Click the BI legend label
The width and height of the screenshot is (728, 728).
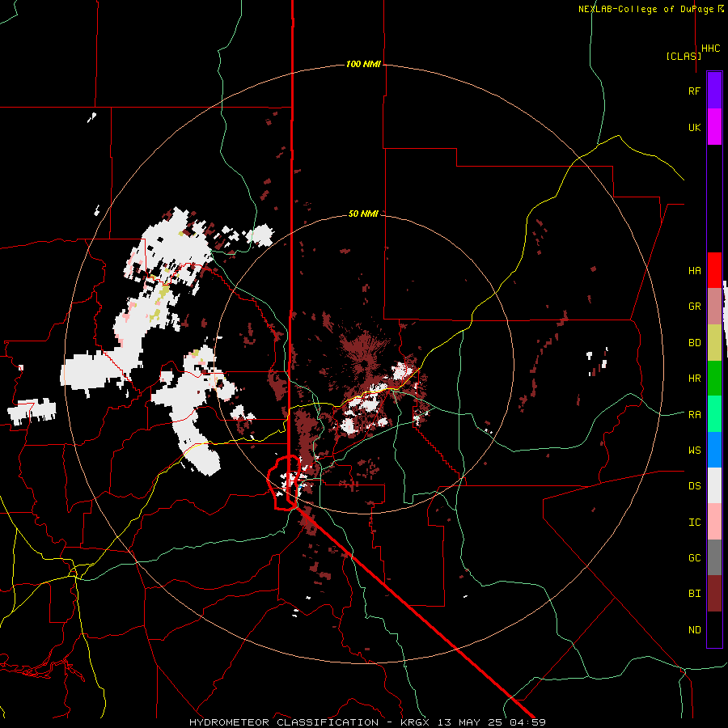(x=694, y=594)
